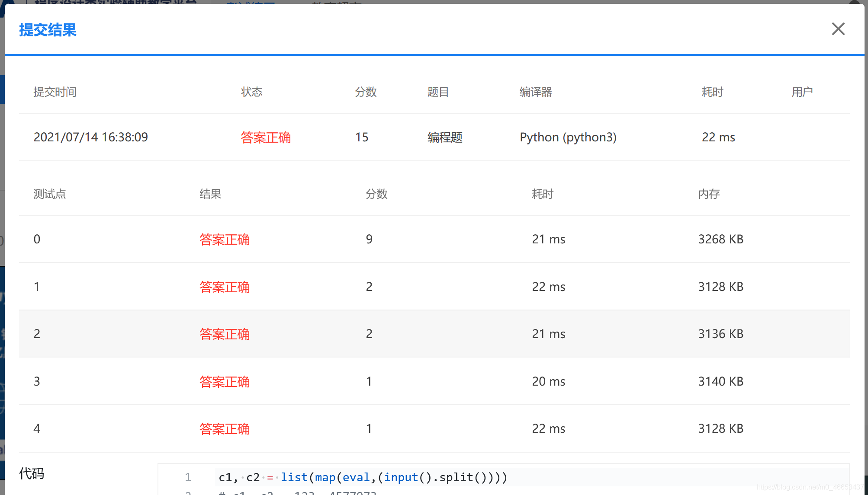Click the 3128 KB memory value of test point 4

point(720,428)
